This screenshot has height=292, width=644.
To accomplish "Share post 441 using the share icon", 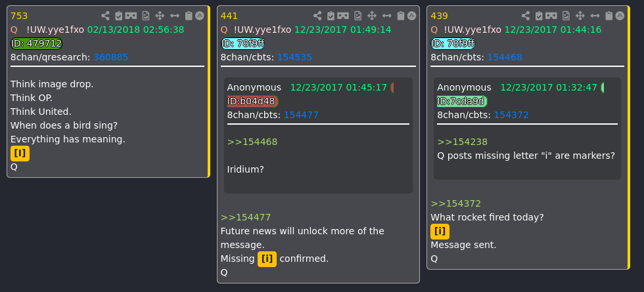I will 317,16.
